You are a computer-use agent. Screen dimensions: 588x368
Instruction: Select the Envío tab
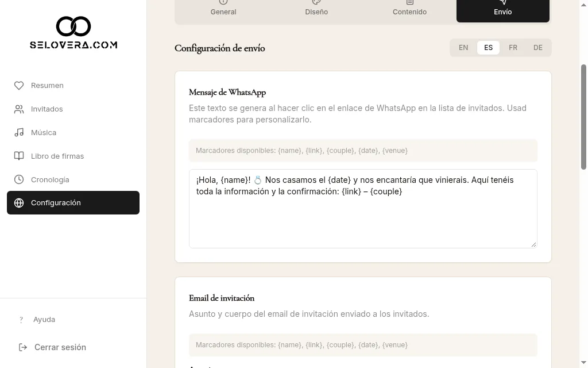pyautogui.click(x=503, y=10)
